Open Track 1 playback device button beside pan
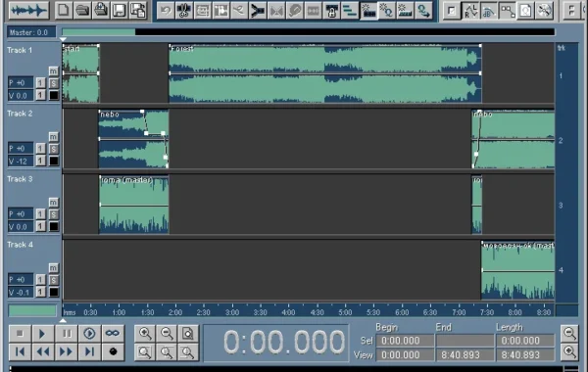This screenshot has width=588, height=372. [40, 83]
